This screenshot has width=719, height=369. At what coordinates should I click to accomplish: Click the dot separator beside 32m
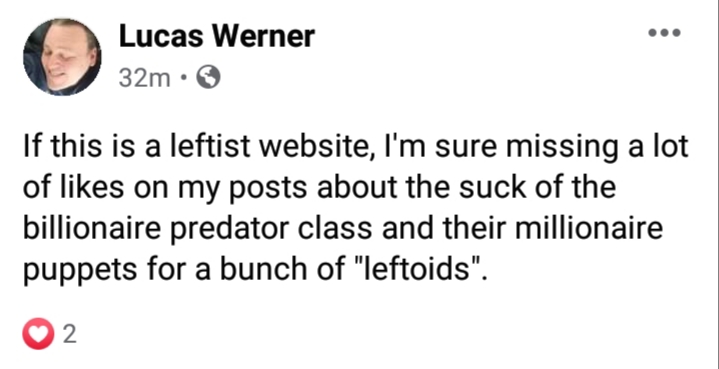click(184, 78)
